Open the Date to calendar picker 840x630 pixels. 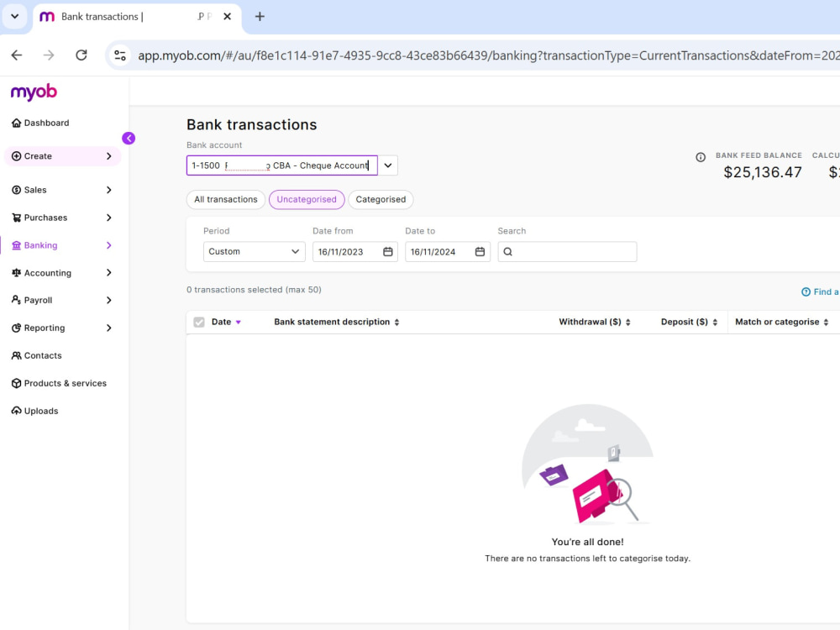480,251
